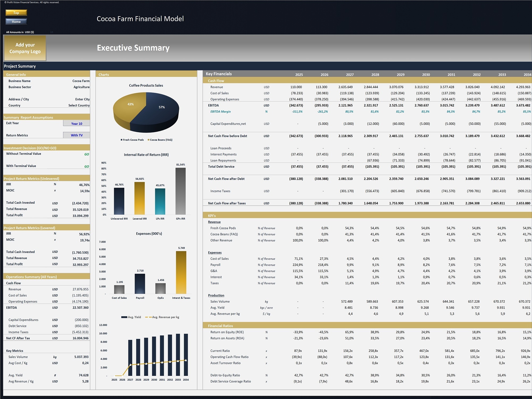Click the underlined Expenses KPI heading

[215, 252]
